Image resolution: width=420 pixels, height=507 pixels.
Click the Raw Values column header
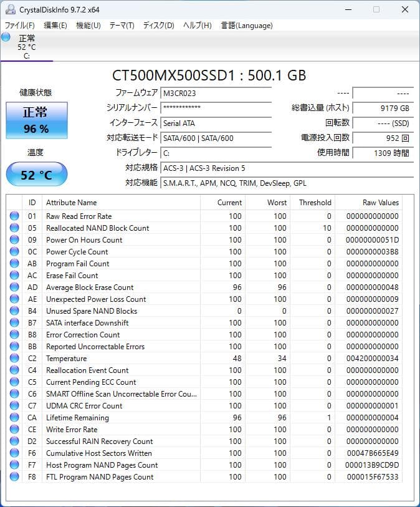tap(369, 203)
